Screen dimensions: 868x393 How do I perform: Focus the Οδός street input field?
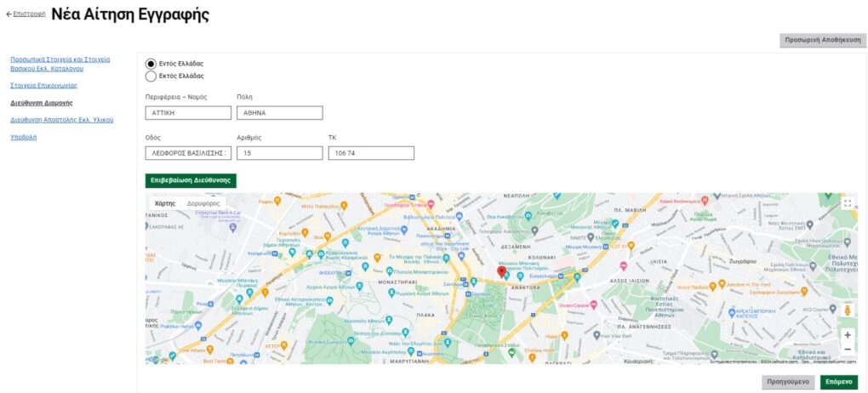tap(188, 153)
